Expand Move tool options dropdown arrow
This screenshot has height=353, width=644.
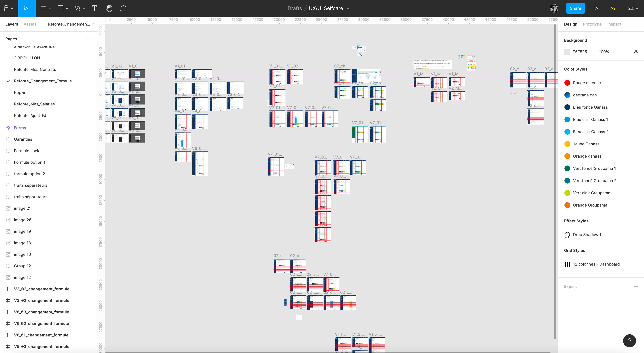pos(32,8)
